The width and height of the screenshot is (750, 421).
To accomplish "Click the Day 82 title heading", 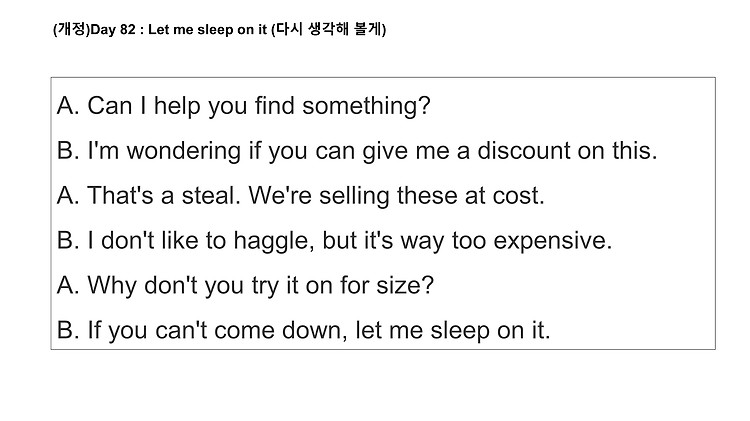I will 220,29.
